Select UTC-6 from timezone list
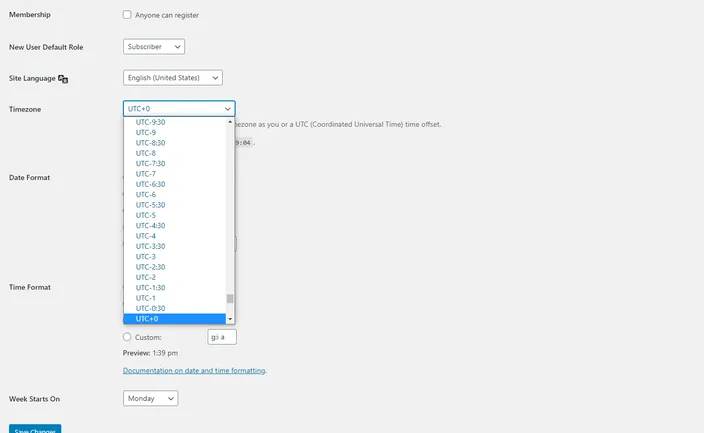 pos(175,194)
